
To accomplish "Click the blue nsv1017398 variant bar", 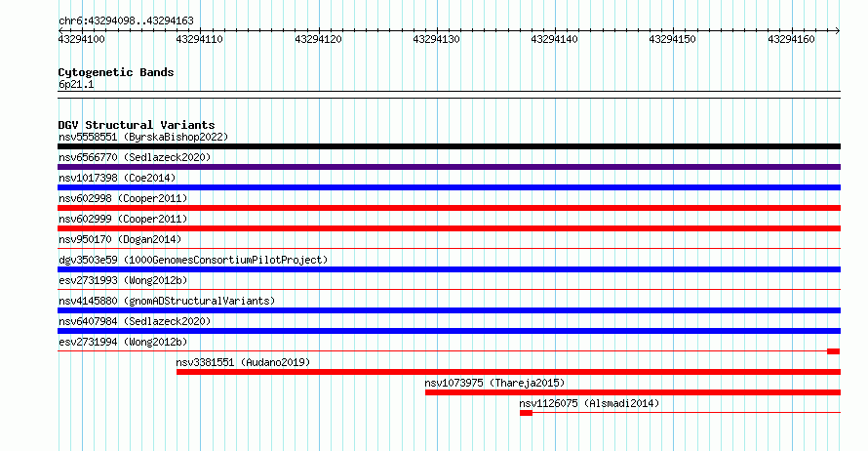I will tap(449, 187).
